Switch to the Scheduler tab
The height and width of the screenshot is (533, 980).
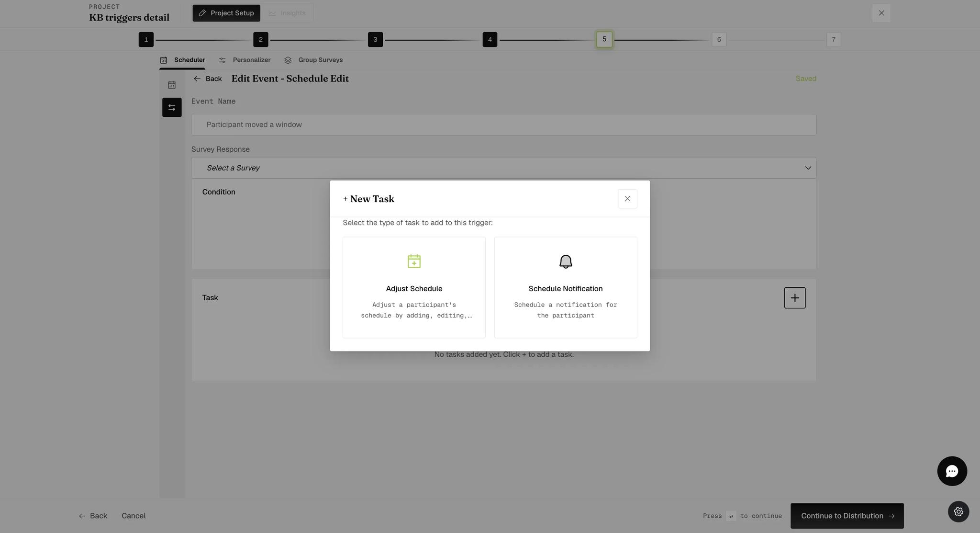pyautogui.click(x=182, y=60)
